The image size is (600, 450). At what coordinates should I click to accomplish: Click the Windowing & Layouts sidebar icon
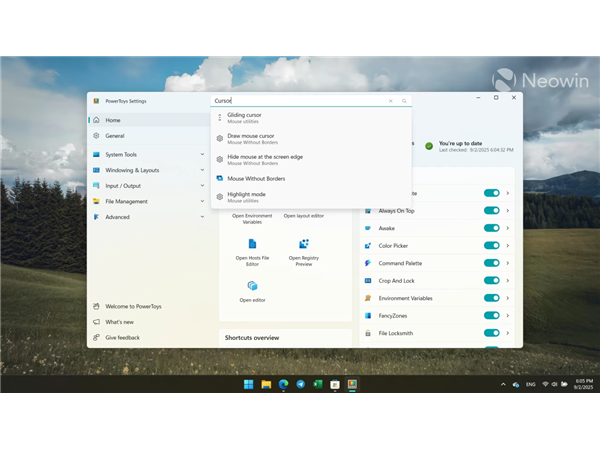click(x=96, y=170)
